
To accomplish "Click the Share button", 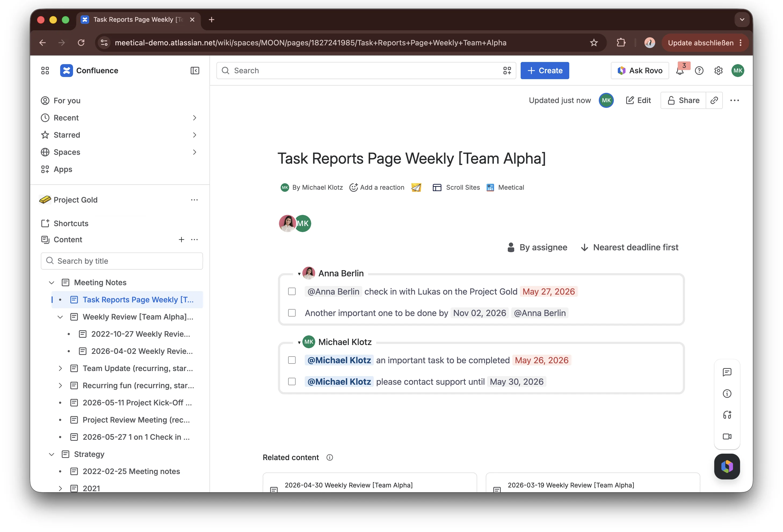I will tap(683, 100).
